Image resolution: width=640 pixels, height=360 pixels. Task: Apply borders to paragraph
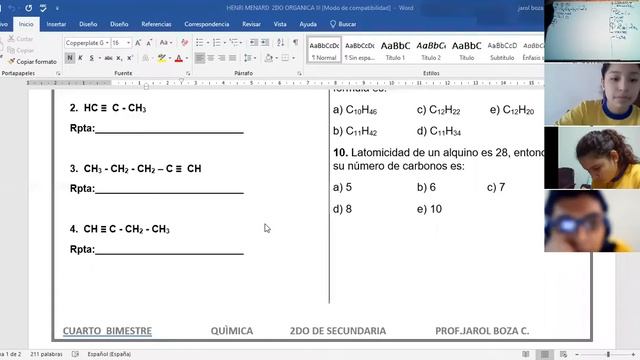pyautogui.click(x=285, y=58)
